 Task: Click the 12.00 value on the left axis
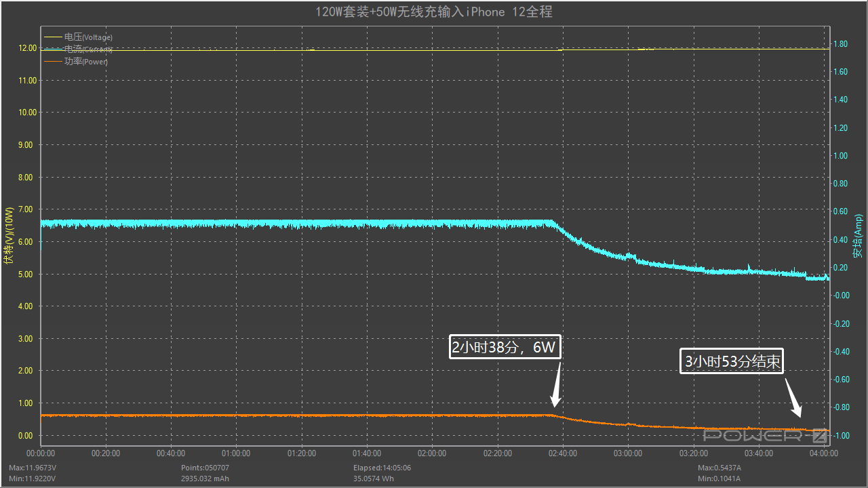click(x=28, y=48)
